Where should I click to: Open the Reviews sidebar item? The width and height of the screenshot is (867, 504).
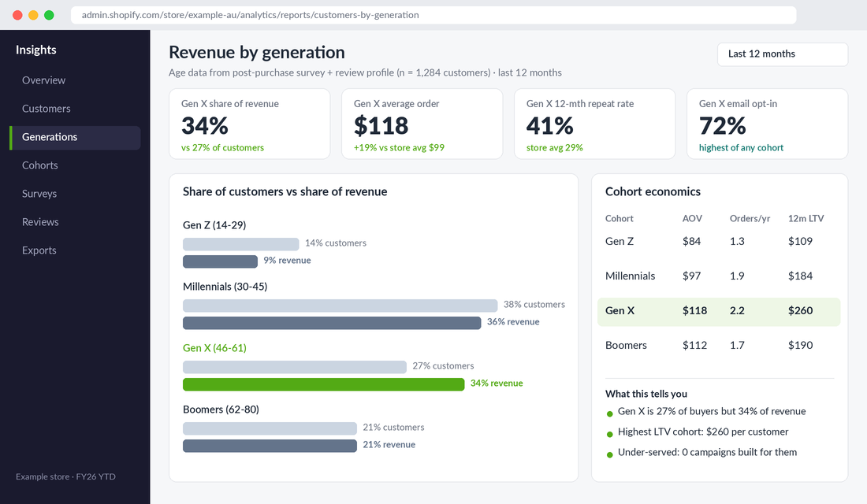pos(75,221)
